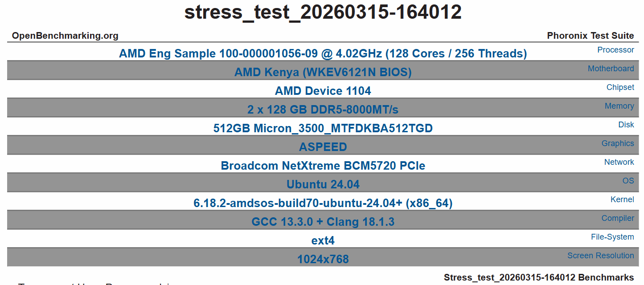Select the stress_test_20260315-164012 page title
The width and height of the screenshot is (644, 285).
point(323,12)
